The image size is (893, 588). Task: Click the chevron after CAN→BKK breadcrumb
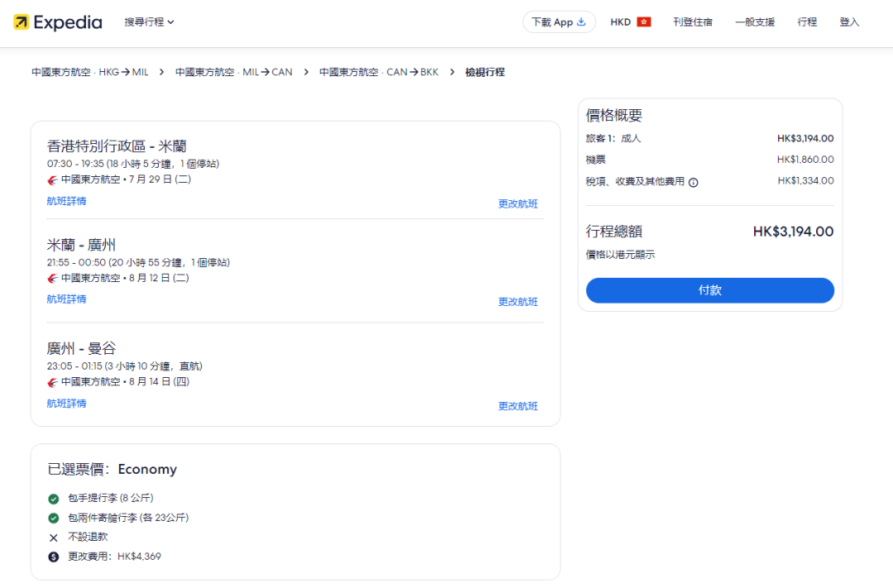click(x=451, y=72)
